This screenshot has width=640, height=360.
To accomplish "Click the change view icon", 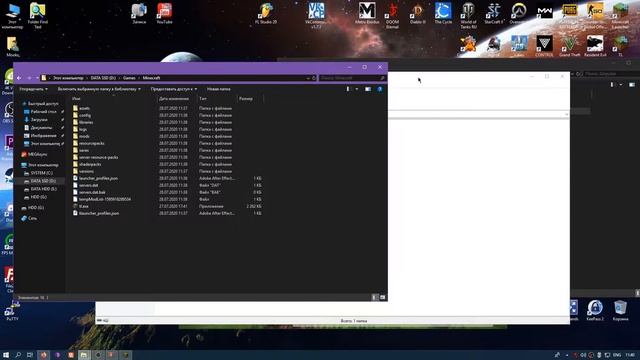I will 348,89.
